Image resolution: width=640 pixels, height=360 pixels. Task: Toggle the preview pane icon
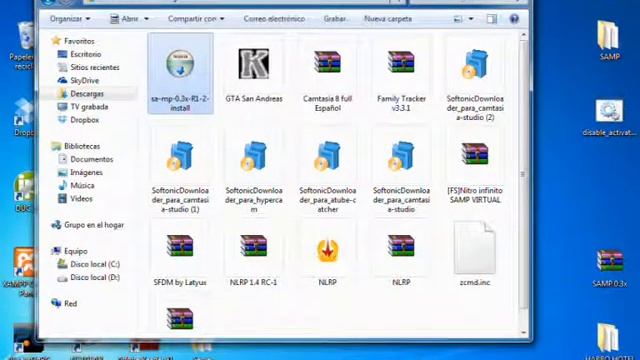491,19
